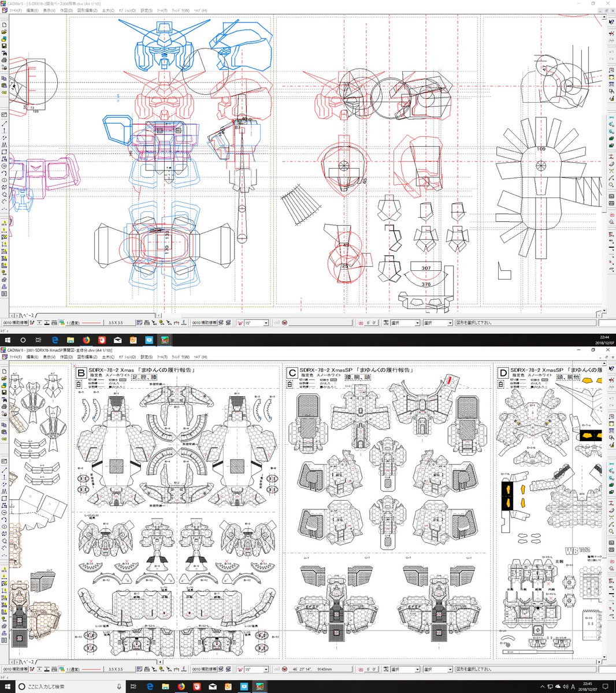Open 設定(S) menu in bottom CADWe'll window

[x=147, y=357]
